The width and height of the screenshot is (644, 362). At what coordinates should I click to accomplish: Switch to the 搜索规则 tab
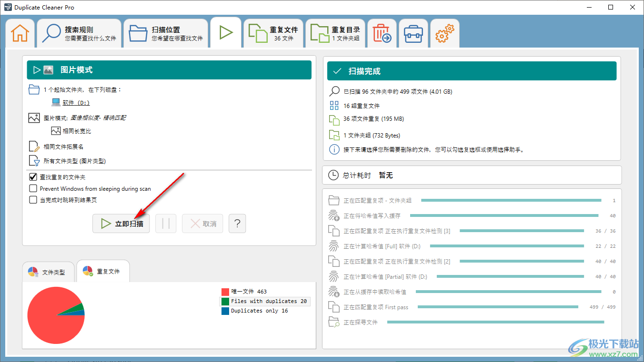pos(79,33)
